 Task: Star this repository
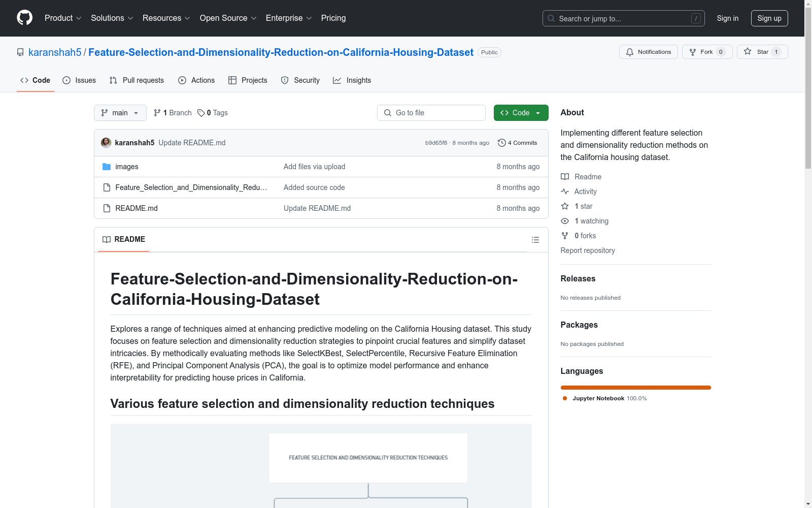pos(762,52)
